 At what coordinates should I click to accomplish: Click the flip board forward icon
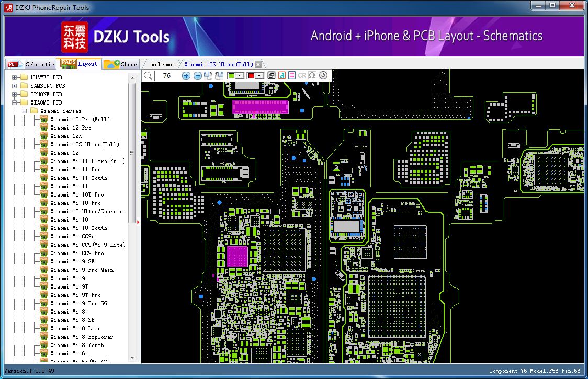[x=209, y=76]
